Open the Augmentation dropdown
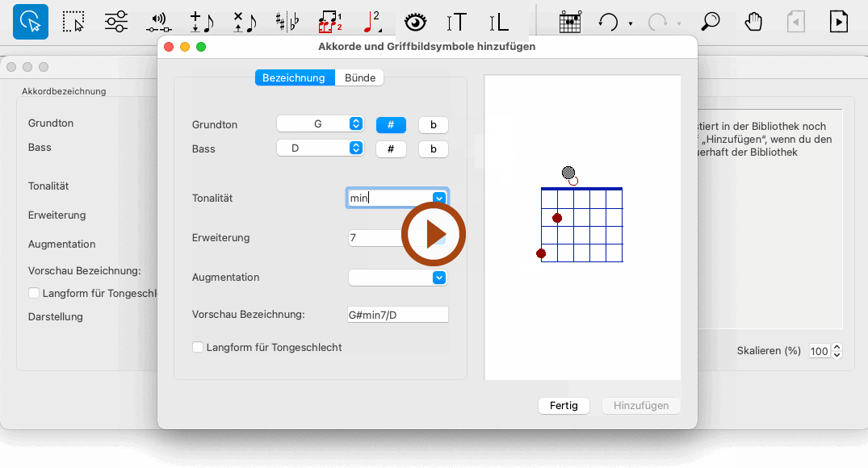The width and height of the screenshot is (868, 468). click(439, 278)
